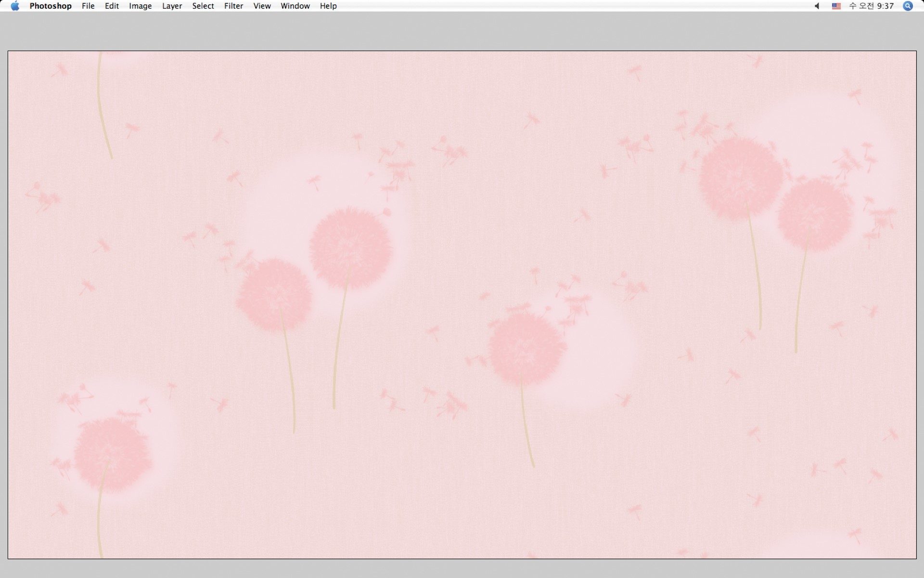This screenshot has width=924, height=578.
Task: Open the input source flag menu
Action: (836, 6)
